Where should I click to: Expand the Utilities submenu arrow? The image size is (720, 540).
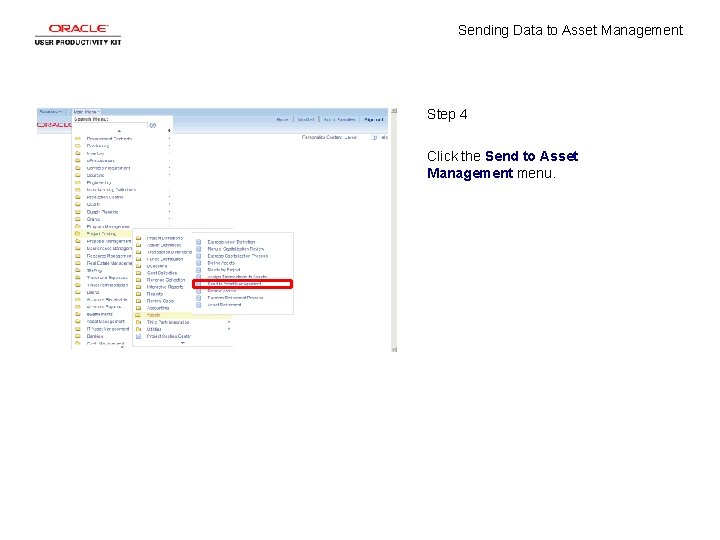(229, 329)
